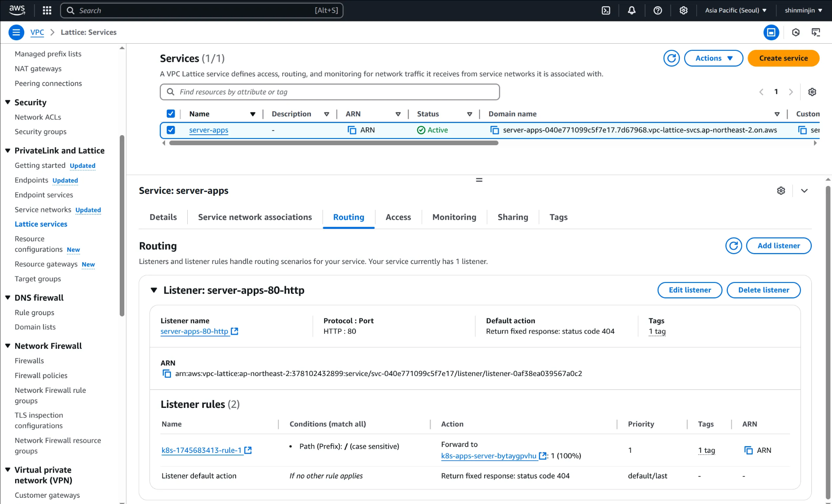Open Services table preferences gear
The image size is (832, 504).
pyautogui.click(x=812, y=92)
